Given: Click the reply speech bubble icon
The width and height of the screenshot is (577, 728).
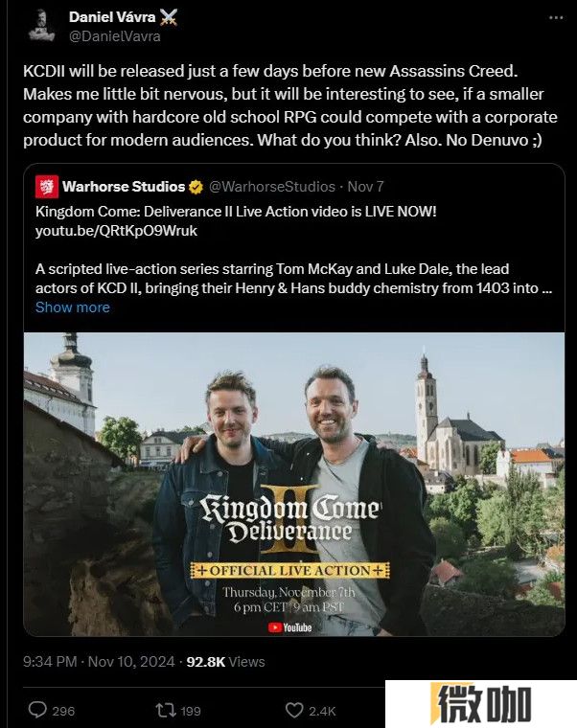Looking at the screenshot, I should (x=37, y=710).
